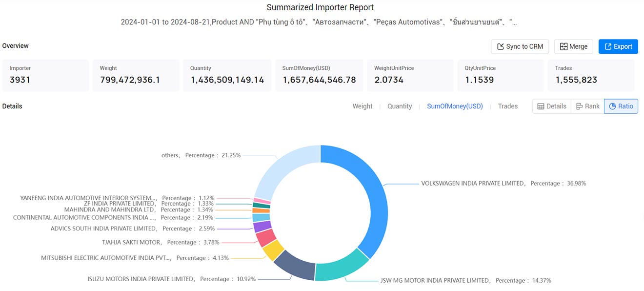Image resolution: width=644 pixels, height=291 pixels.
Task: Click the Isuzu Motors slate donut segment
Action: (x=296, y=266)
